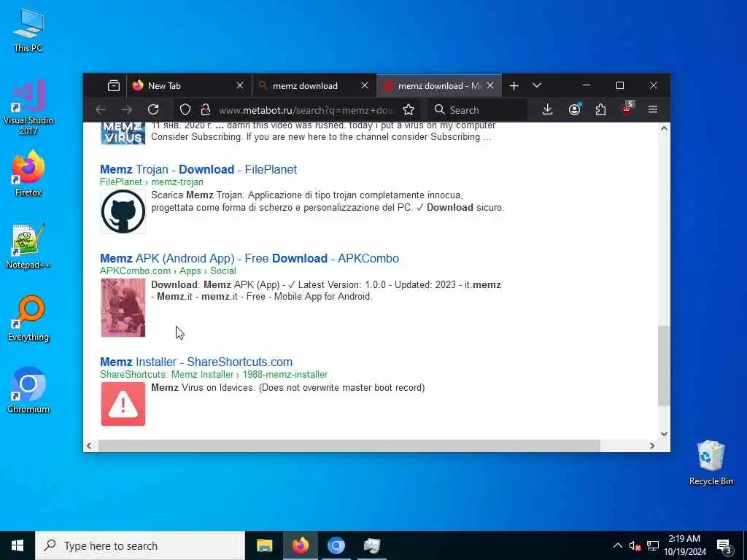Go forward one page

tap(127, 110)
